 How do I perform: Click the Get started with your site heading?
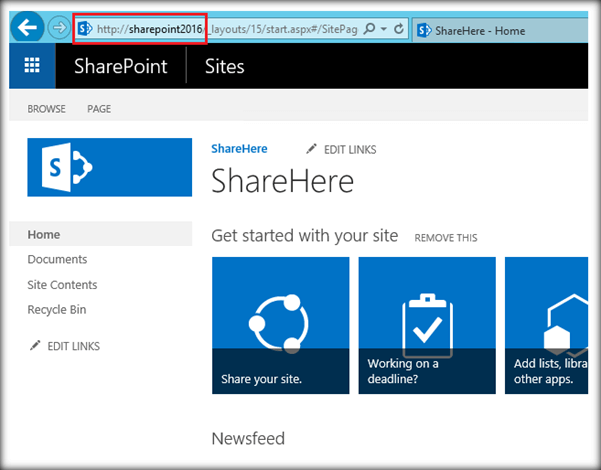point(305,236)
